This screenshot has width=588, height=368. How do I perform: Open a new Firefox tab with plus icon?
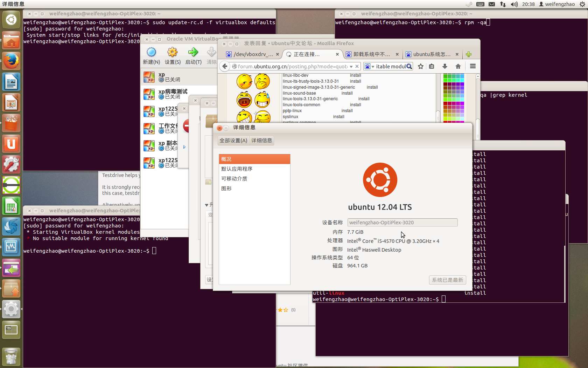(x=469, y=54)
